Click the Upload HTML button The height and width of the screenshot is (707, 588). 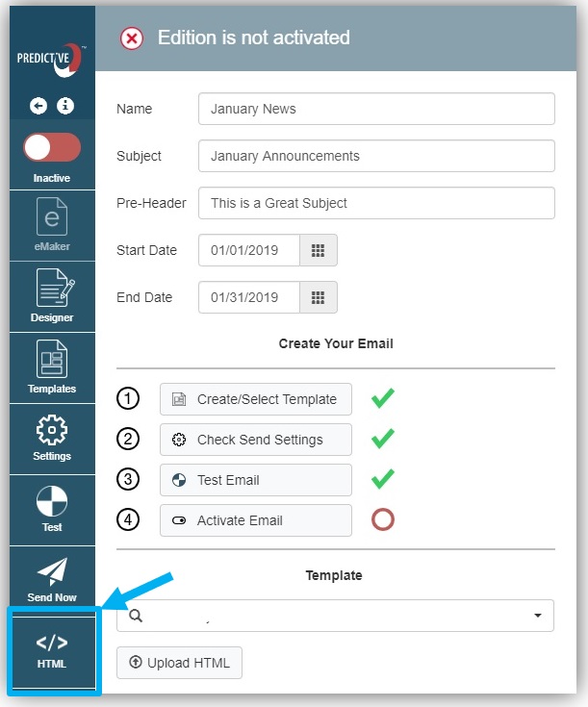pyautogui.click(x=179, y=663)
